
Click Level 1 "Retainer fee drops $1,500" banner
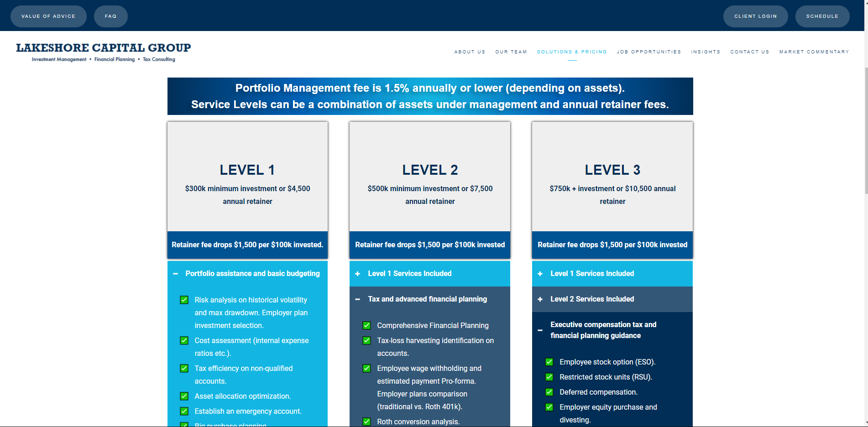pyautogui.click(x=247, y=245)
